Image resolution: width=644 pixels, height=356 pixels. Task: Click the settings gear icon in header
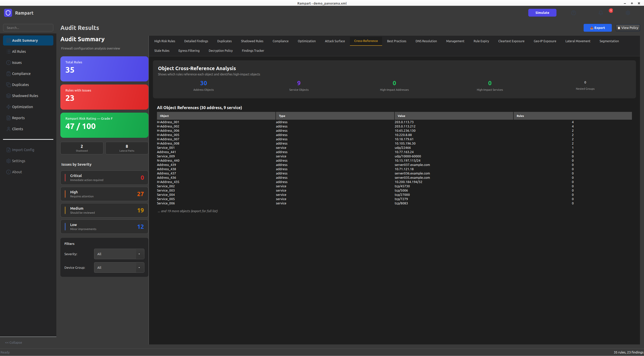pos(628,13)
